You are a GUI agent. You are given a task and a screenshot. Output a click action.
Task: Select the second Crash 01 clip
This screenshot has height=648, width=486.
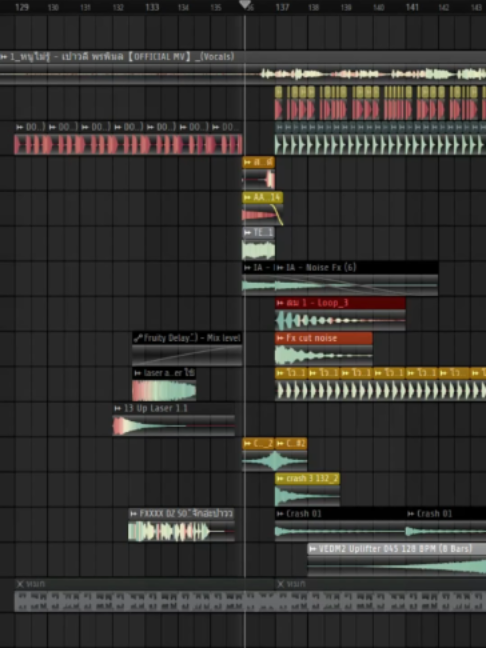(x=446, y=524)
